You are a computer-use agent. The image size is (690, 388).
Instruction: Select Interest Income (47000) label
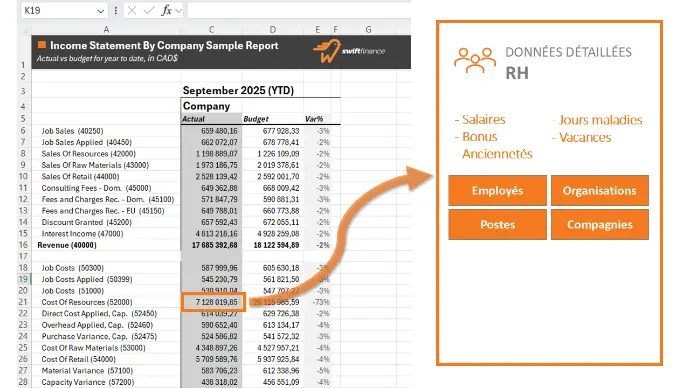click(x=82, y=234)
